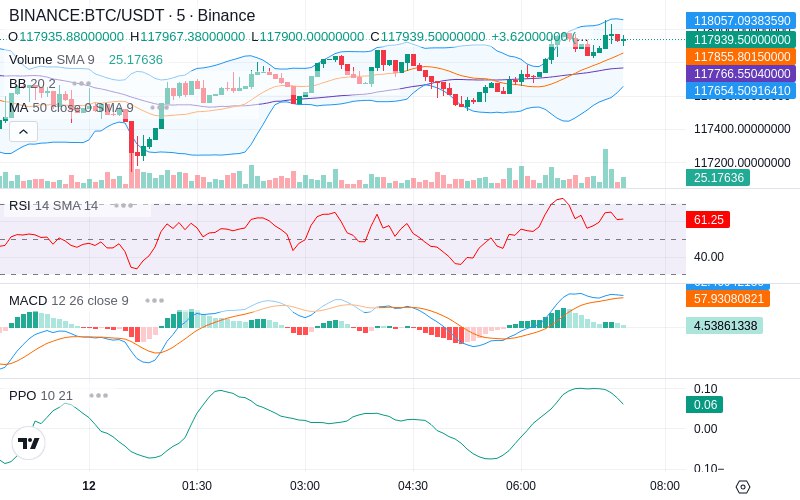800x500 pixels.
Task: Click the orange MACD signal 57.93 tag
Action: coord(728,298)
